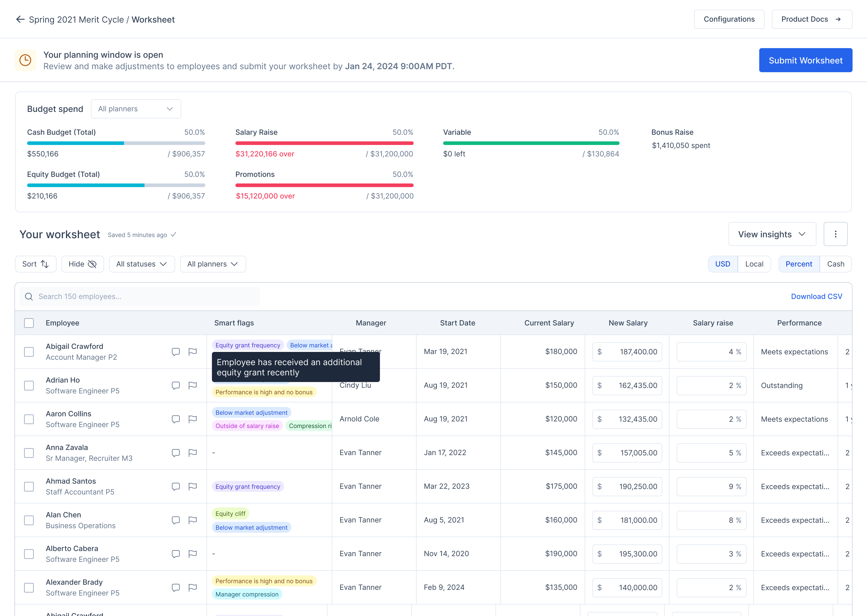Expand the View insights dropdown

coord(772,234)
